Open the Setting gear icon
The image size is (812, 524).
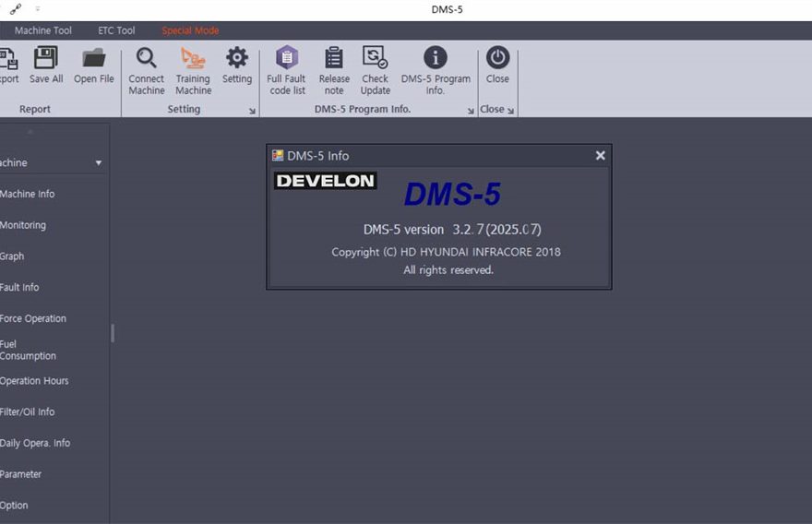(237, 59)
